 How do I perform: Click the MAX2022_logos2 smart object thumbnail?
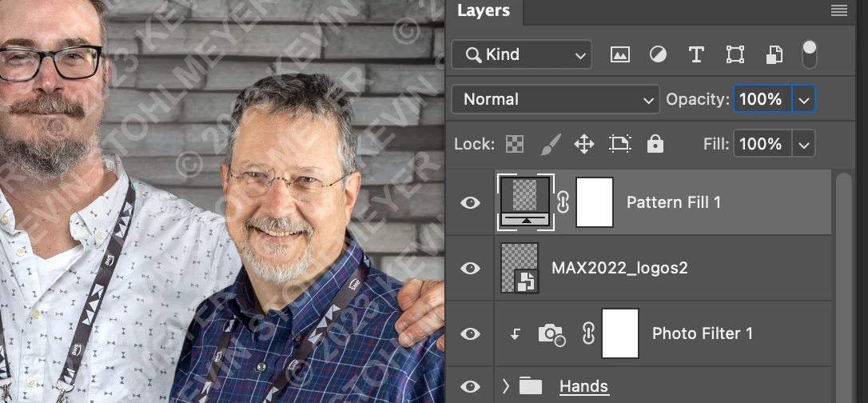coord(520,268)
